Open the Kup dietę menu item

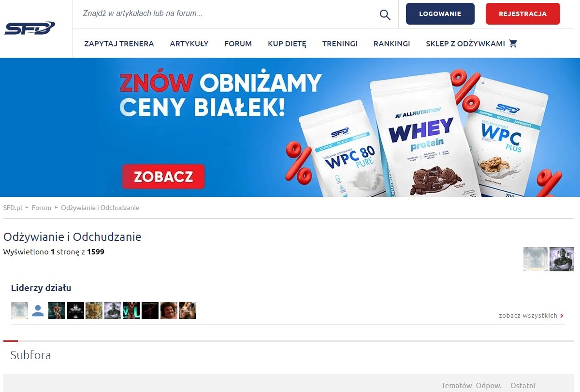pos(287,43)
